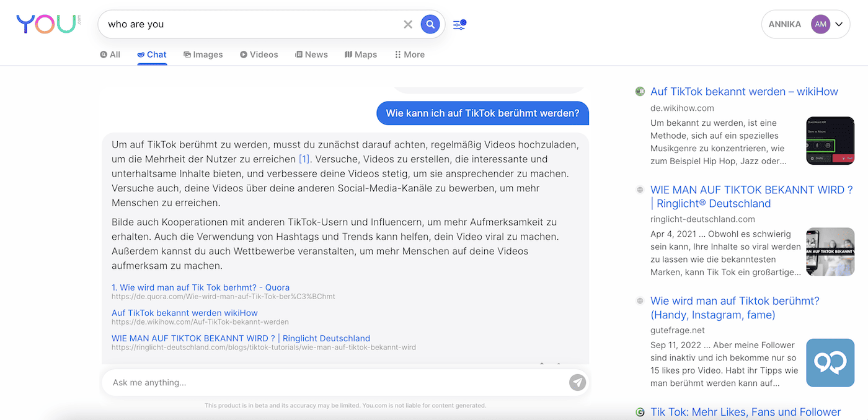Click the ANNIKA username label

[x=785, y=25]
